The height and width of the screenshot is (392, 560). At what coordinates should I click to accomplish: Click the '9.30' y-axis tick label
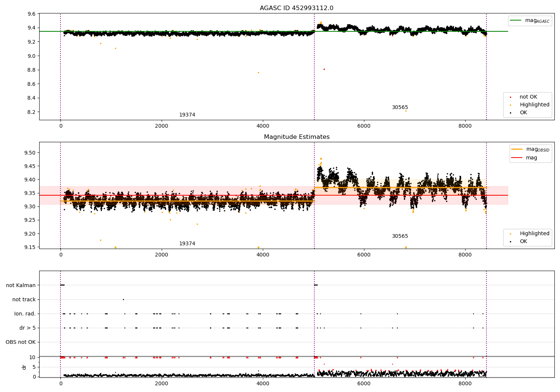point(30,206)
